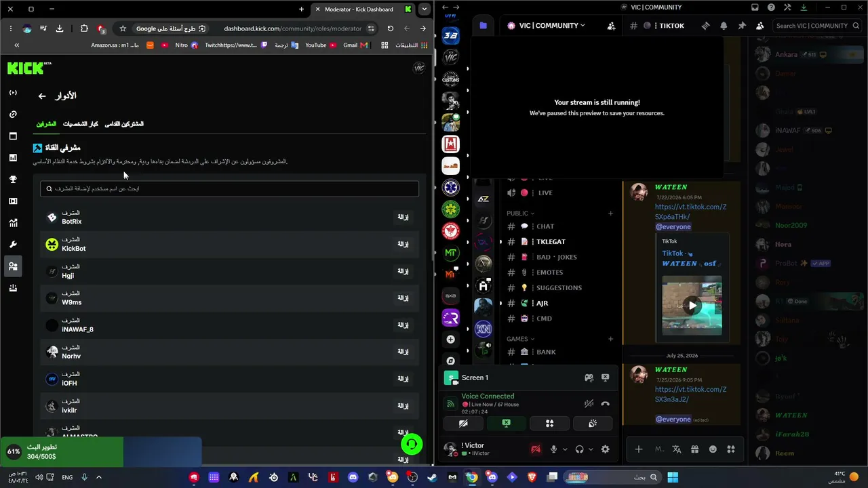Screen dimensions: 868x488
Task: Open Discord user settings gear
Action: [x=605, y=449]
